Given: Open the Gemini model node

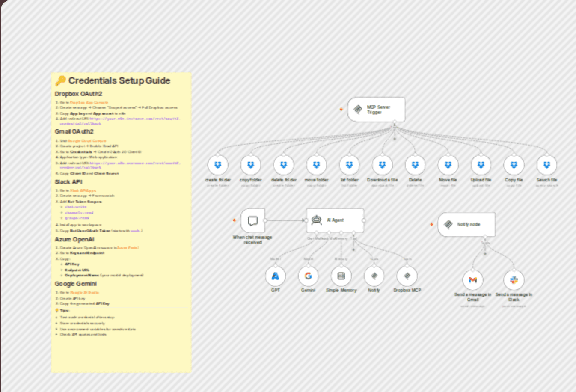Looking at the screenshot, I should (x=308, y=276).
